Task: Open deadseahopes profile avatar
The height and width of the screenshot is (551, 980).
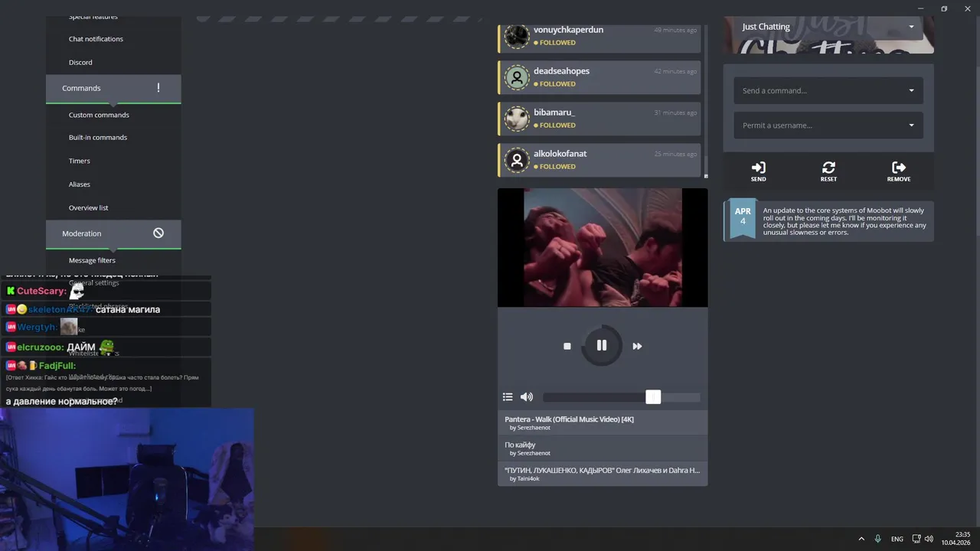Action: point(517,77)
